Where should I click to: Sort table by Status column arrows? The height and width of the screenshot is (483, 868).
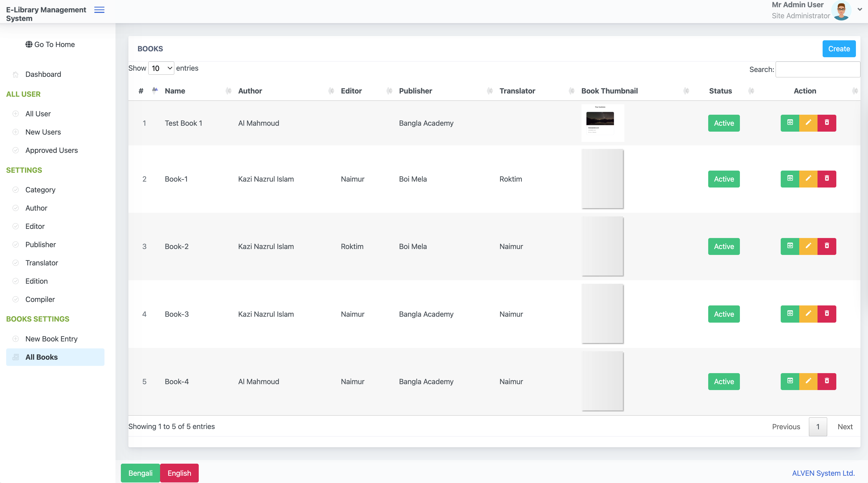click(751, 91)
